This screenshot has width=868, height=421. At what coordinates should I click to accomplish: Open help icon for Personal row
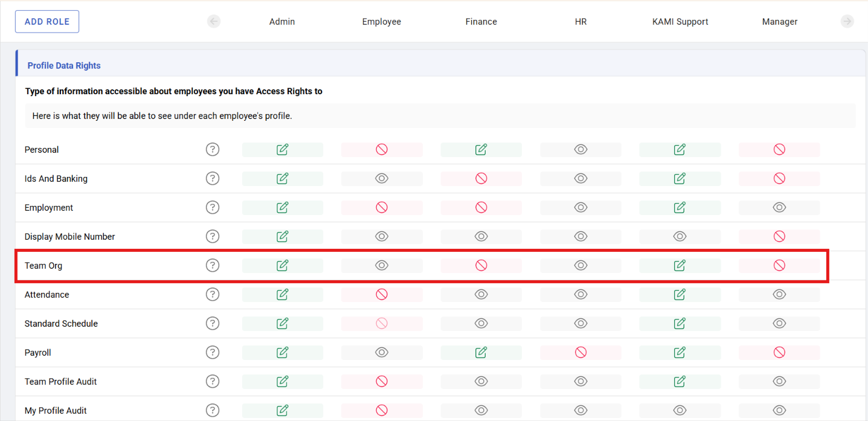[213, 149]
